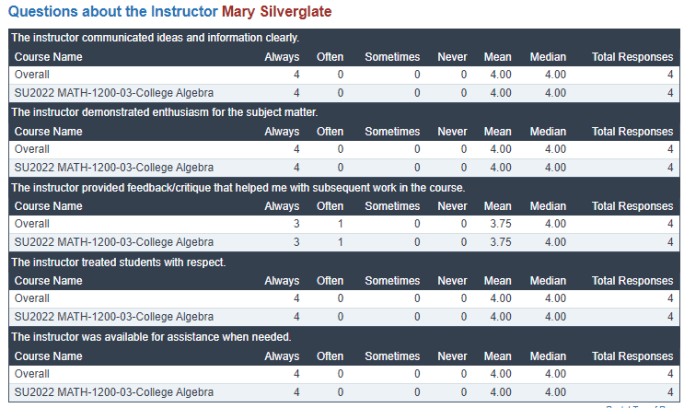
Task: Click 'Course Name' header under communicated ideas question
Action: [x=48, y=57]
